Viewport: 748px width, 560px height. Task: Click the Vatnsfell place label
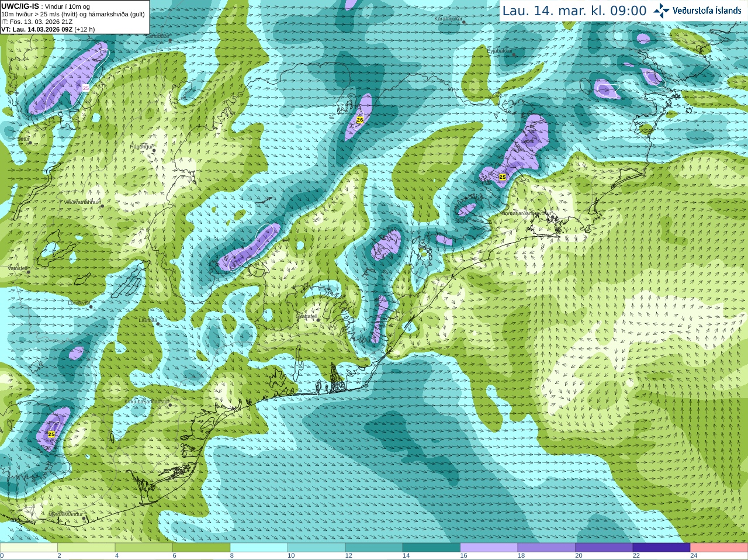tap(18, 268)
